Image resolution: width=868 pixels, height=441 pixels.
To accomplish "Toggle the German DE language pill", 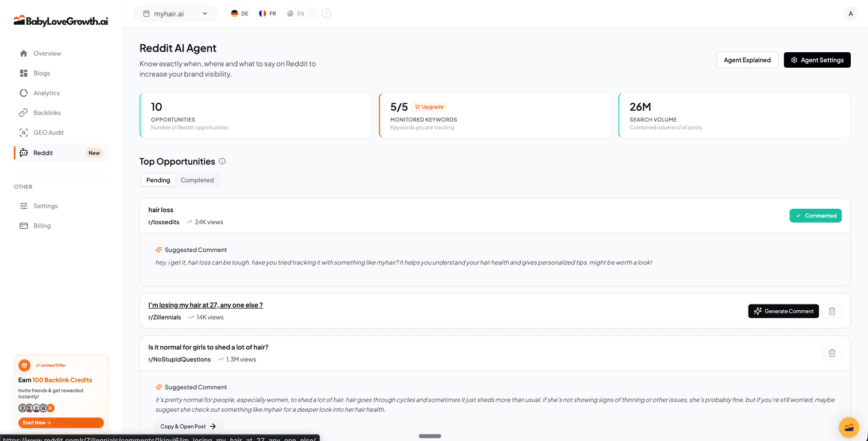I will (239, 13).
